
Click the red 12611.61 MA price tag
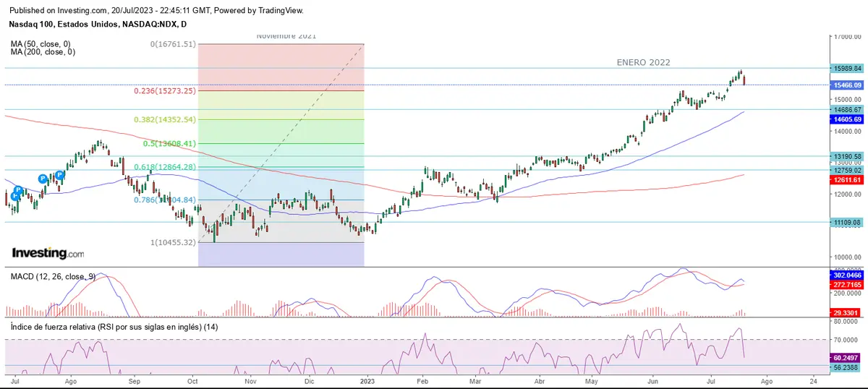click(x=847, y=179)
